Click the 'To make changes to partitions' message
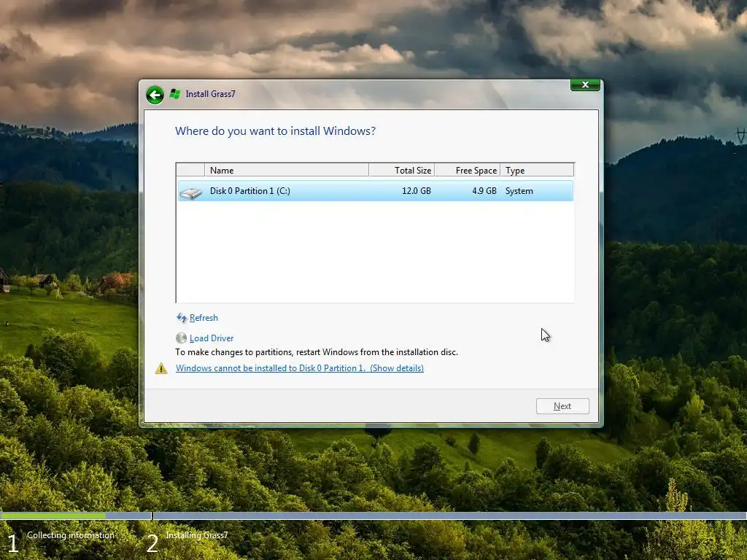The image size is (747, 560). click(x=317, y=352)
